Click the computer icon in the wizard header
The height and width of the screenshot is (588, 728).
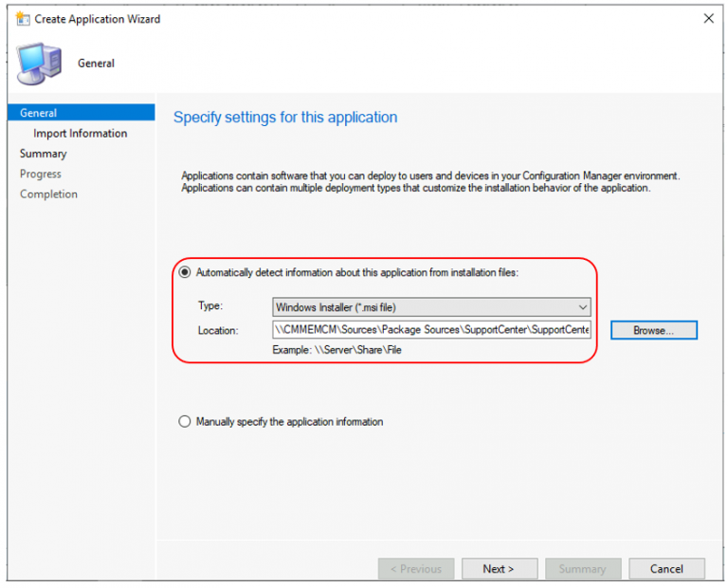point(38,64)
